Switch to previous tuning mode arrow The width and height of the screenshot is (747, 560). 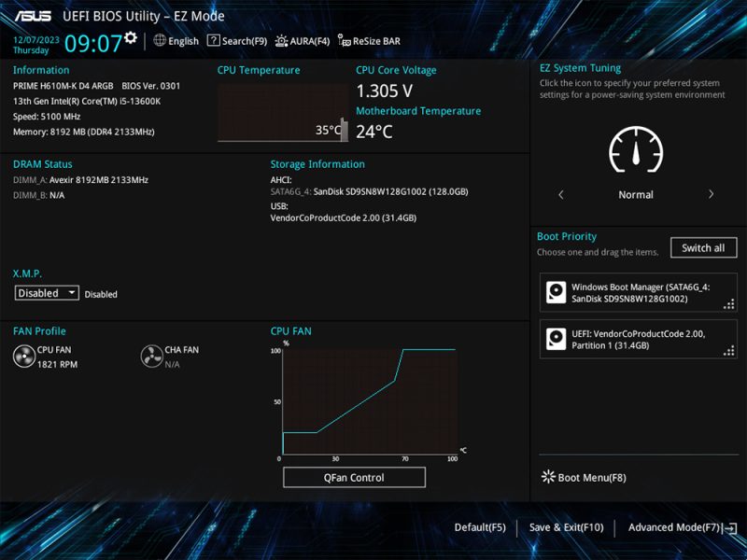point(561,194)
